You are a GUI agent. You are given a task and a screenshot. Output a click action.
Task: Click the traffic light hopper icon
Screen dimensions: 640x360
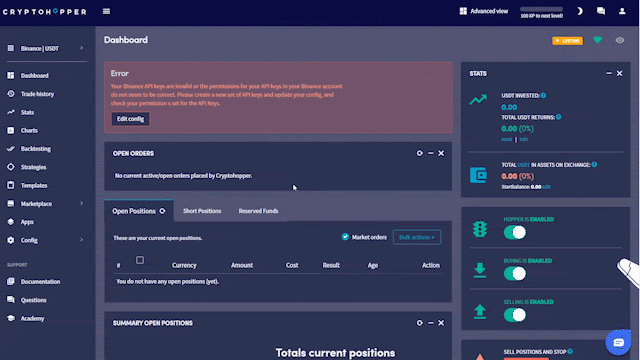click(x=480, y=229)
